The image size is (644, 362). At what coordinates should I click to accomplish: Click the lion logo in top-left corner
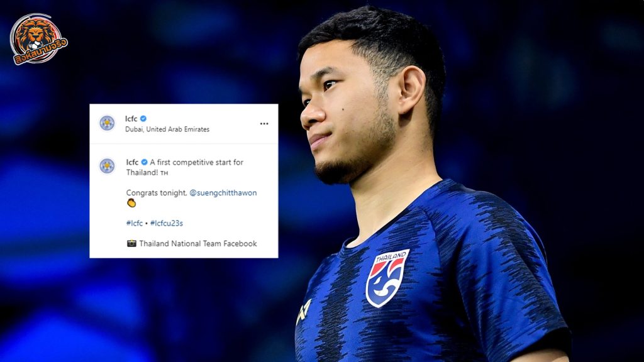coord(38,40)
